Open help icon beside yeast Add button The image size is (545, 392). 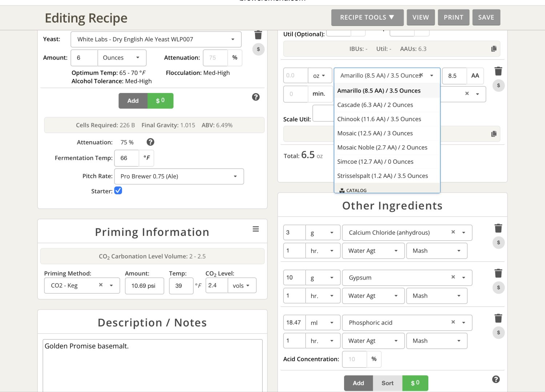coord(256,97)
